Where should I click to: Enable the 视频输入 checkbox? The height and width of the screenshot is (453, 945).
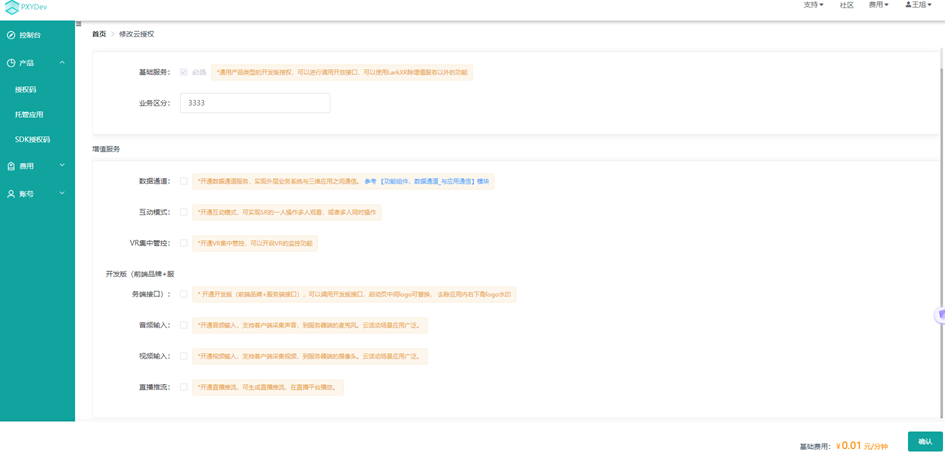[183, 356]
